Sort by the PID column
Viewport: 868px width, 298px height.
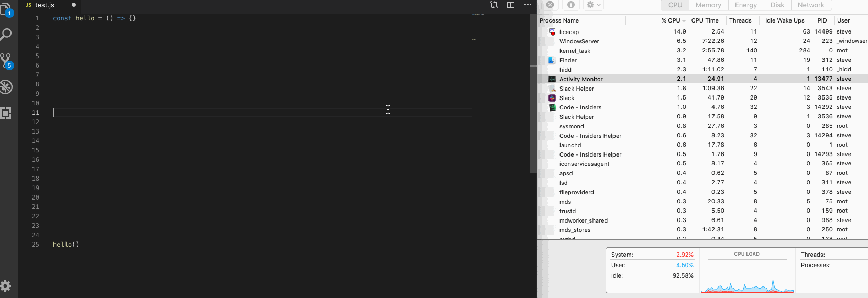(x=822, y=20)
